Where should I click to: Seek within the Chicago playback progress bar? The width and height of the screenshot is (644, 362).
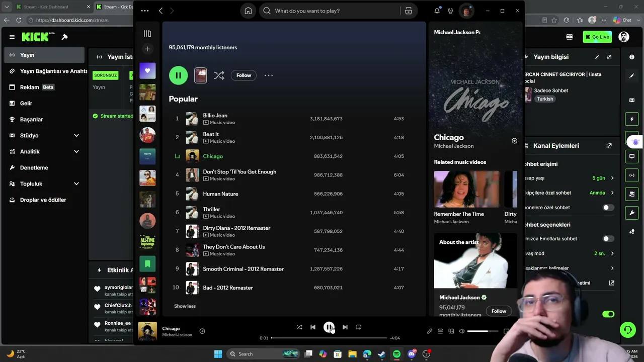coord(329,338)
